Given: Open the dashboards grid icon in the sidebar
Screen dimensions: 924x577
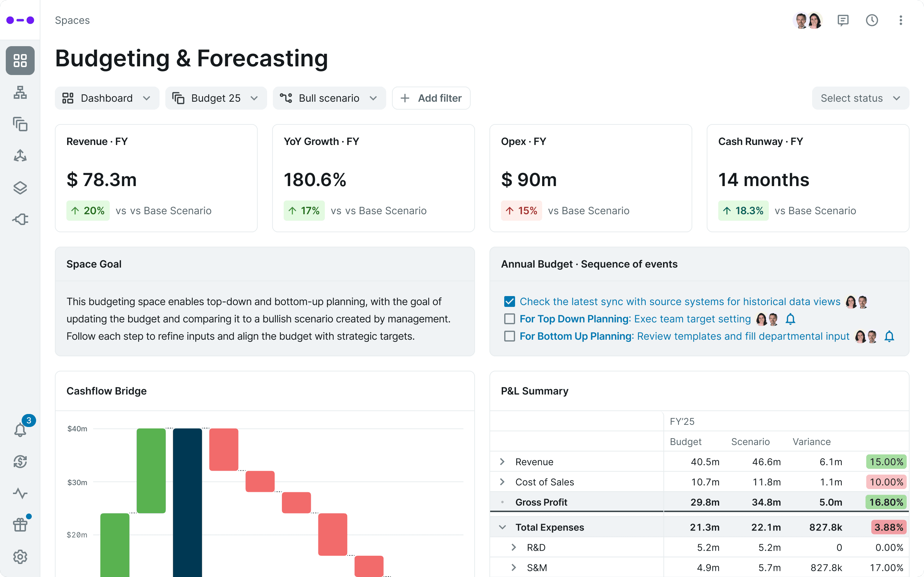Looking at the screenshot, I should click(20, 60).
